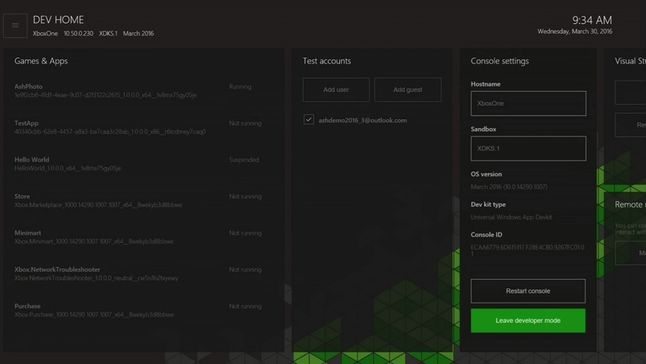Toggle the ashdemo2016 outlook account checkbox
This screenshot has height=364, width=646.
pos(309,120)
